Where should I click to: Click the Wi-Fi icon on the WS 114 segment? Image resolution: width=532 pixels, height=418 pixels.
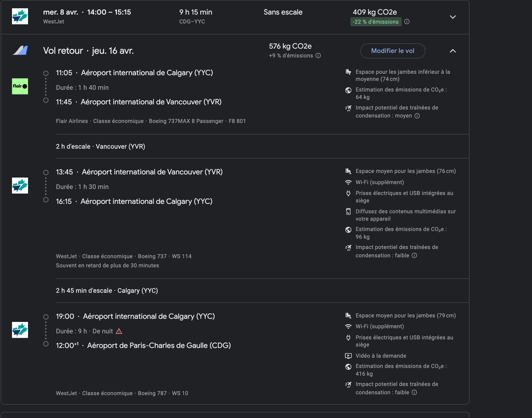pos(348,182)
